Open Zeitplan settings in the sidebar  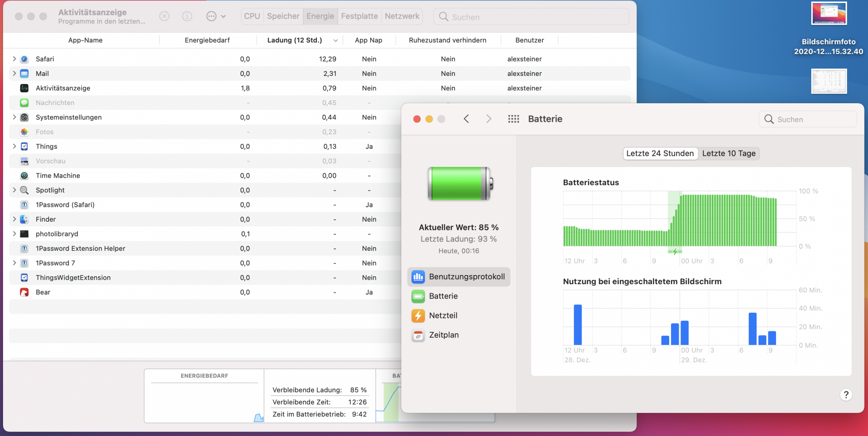click(459, 335)
